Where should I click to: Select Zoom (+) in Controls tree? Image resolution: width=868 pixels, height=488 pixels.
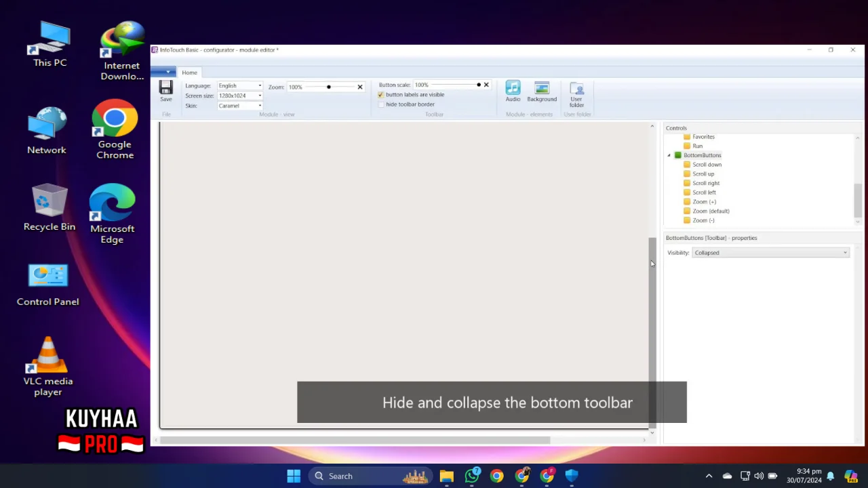(704, 201)
